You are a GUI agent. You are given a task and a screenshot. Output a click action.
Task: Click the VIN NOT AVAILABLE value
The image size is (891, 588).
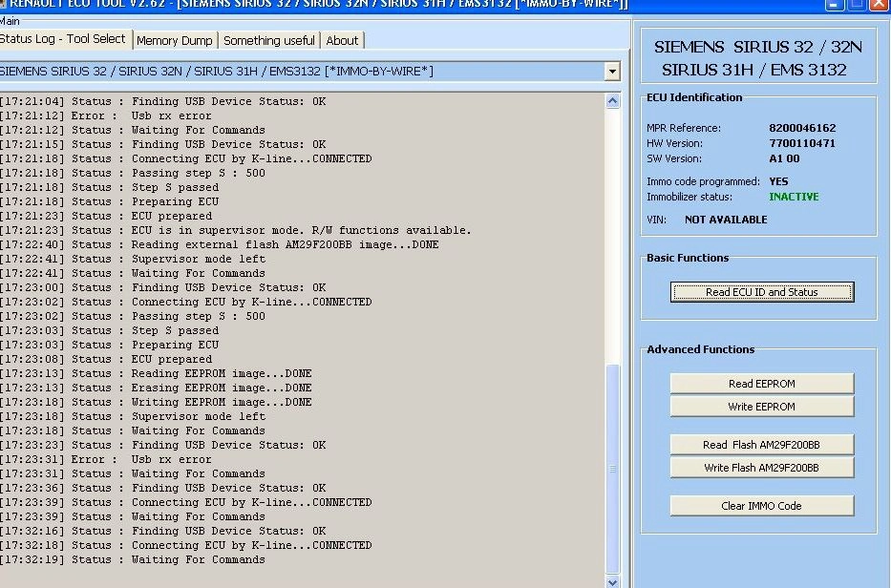[726, 220]
